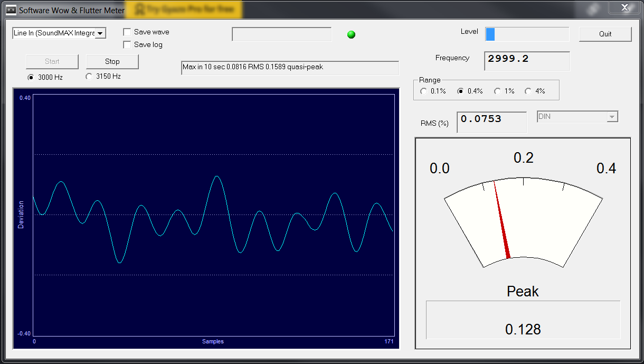Click the cassette app icon in title bar
Image resolution: width=644 pixels, height=364 pixels.
coord(11,10)
